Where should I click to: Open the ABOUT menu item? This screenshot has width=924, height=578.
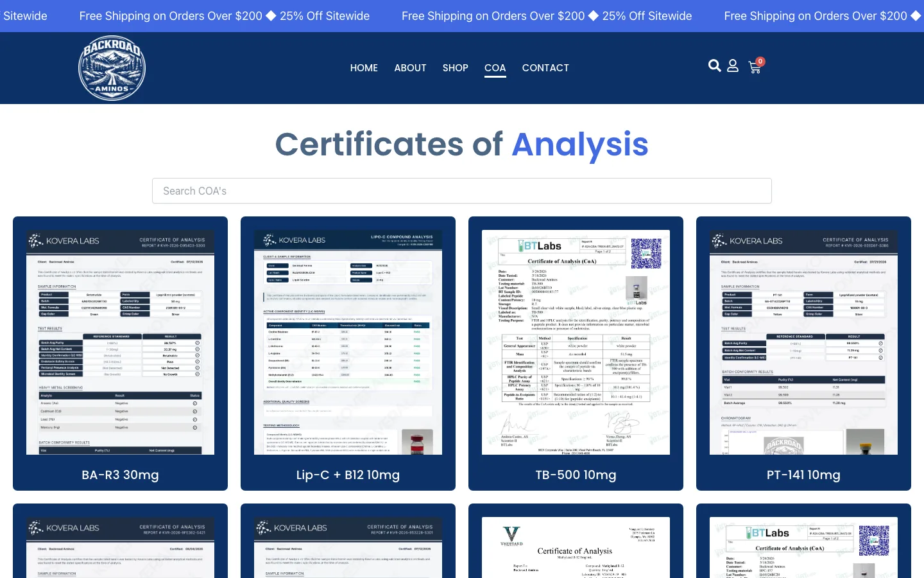coord(410,68)
